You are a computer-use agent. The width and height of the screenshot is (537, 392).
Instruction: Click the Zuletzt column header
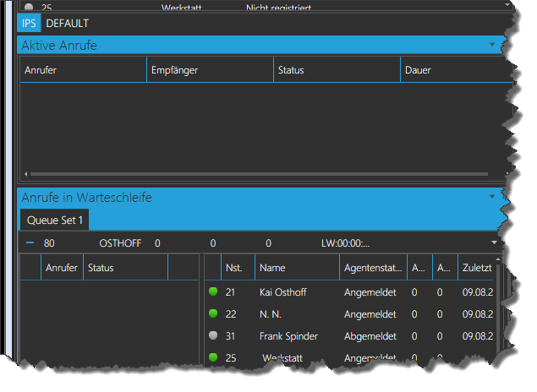(477, 268)
